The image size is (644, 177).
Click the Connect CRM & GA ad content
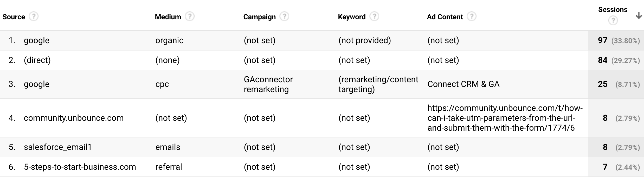coord(463,84)
